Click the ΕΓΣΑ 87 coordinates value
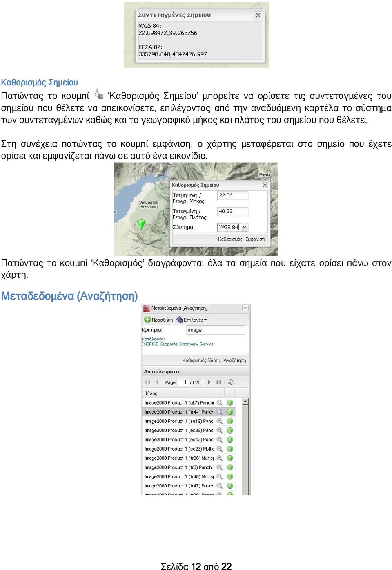This screenshot has width=392, height=570. tap(173, 54)
